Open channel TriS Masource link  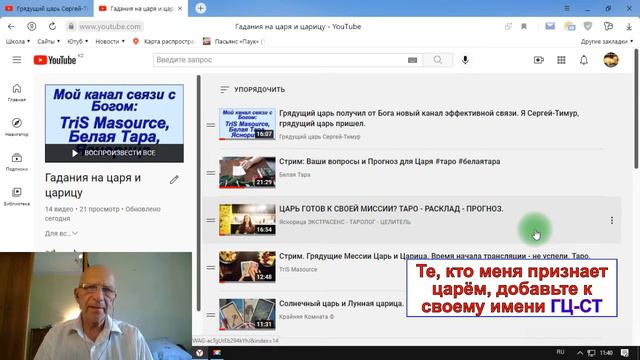point(298,269)
